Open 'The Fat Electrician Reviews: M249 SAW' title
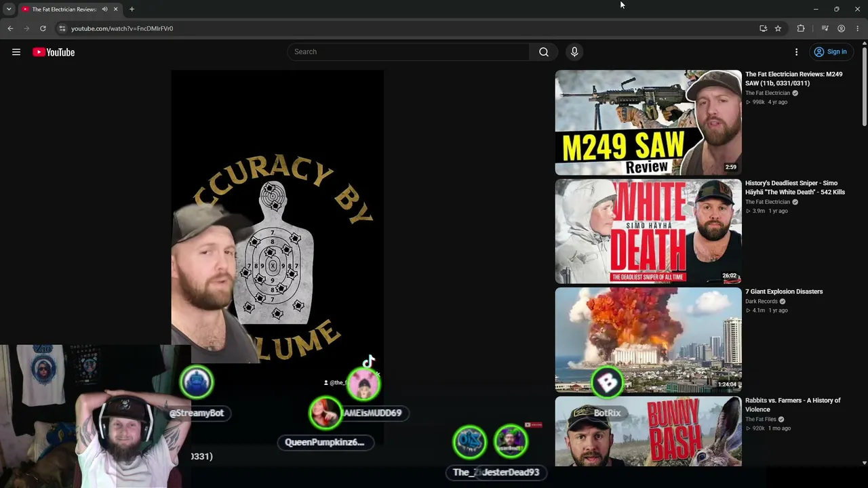868x488 pixels. (793, 79)
